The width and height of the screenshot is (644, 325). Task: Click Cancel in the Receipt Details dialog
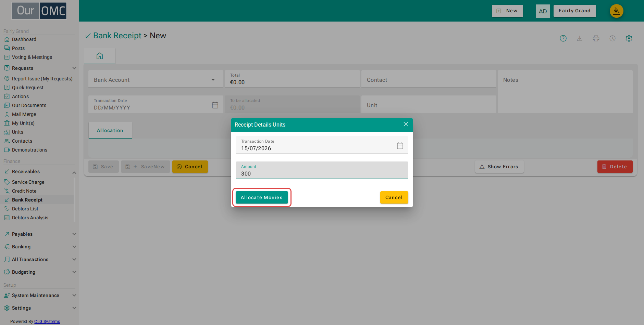coord(394,197)
